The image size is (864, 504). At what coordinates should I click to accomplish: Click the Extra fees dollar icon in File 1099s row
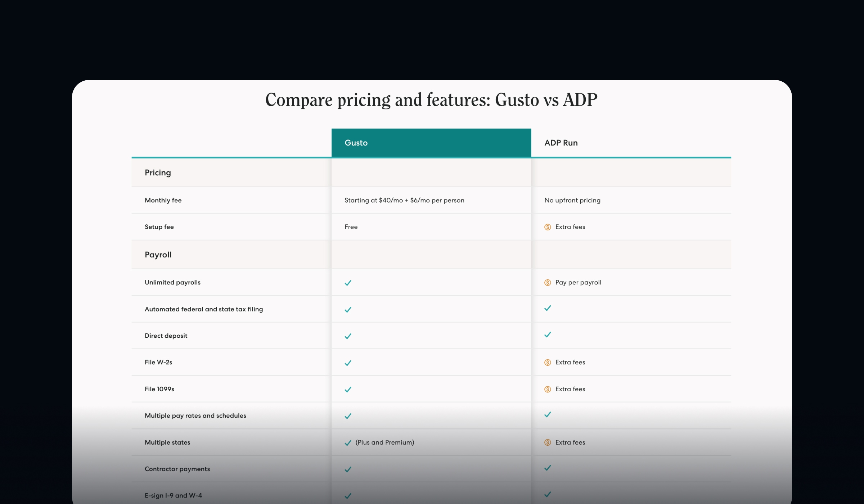click(x=548, y=389)
